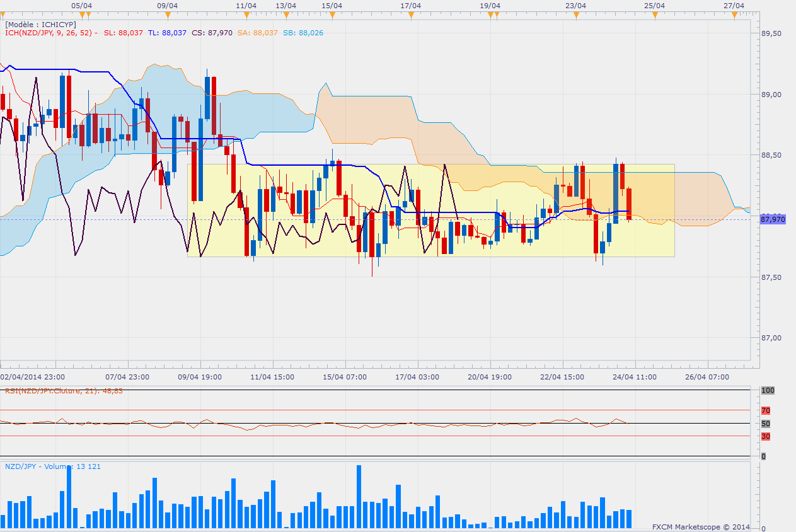
Task: Click the purple 87,970 current price tag
Action: coord(773,219)
